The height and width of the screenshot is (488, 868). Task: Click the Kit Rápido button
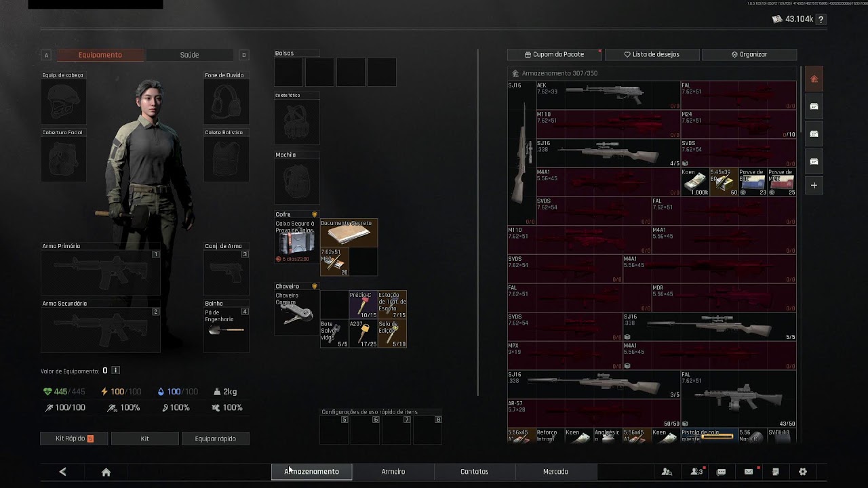75,439
